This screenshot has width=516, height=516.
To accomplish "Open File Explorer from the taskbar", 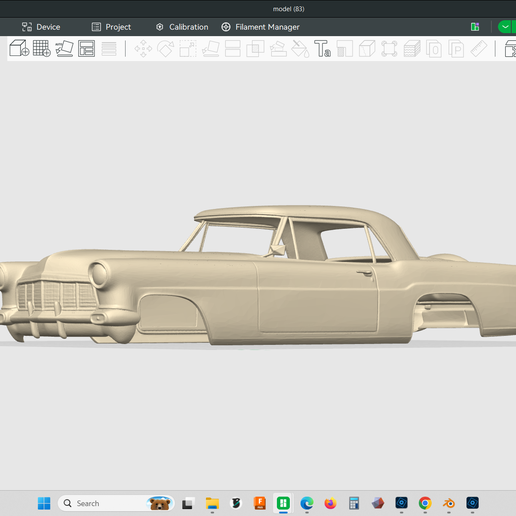I will pyautogui.click(x=212, y=503).
